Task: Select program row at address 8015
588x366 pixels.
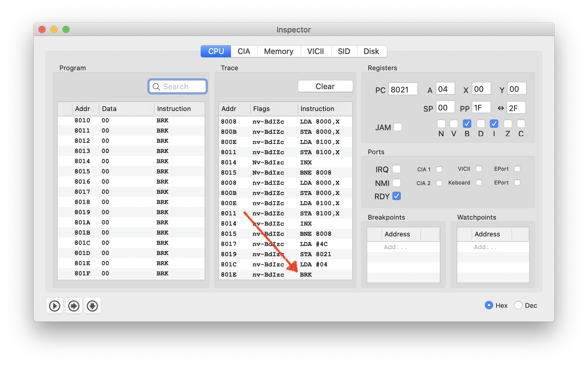Action: pyautogui.click(x=131, y=171)
